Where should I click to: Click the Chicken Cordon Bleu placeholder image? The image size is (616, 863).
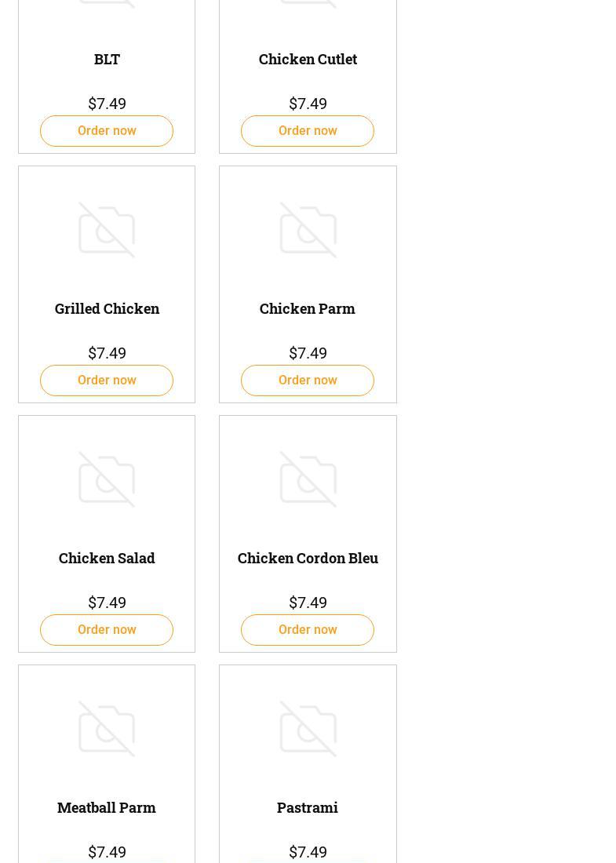308,479
